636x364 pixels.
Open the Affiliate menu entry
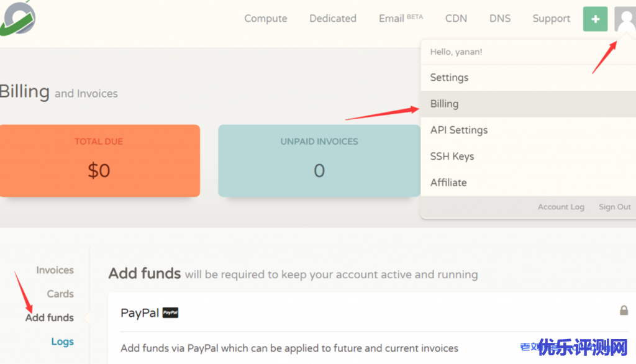point(448,183)
